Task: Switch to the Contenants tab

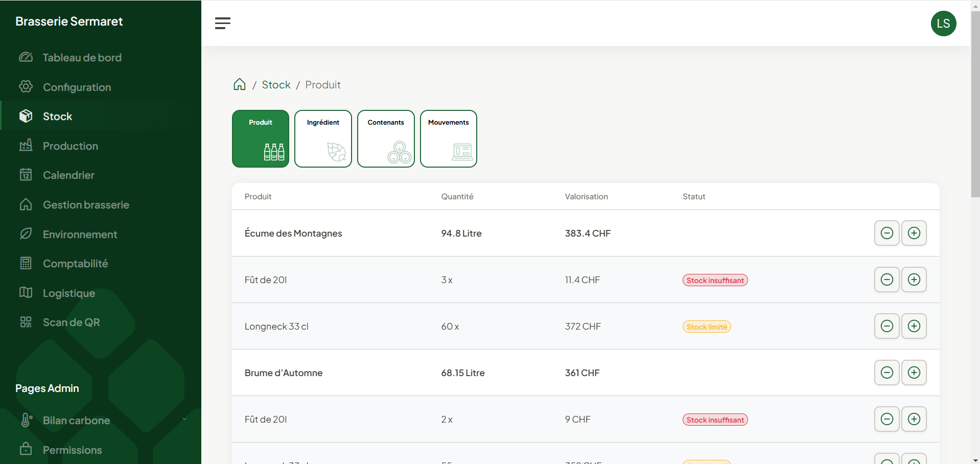Action: coord(386,138)
